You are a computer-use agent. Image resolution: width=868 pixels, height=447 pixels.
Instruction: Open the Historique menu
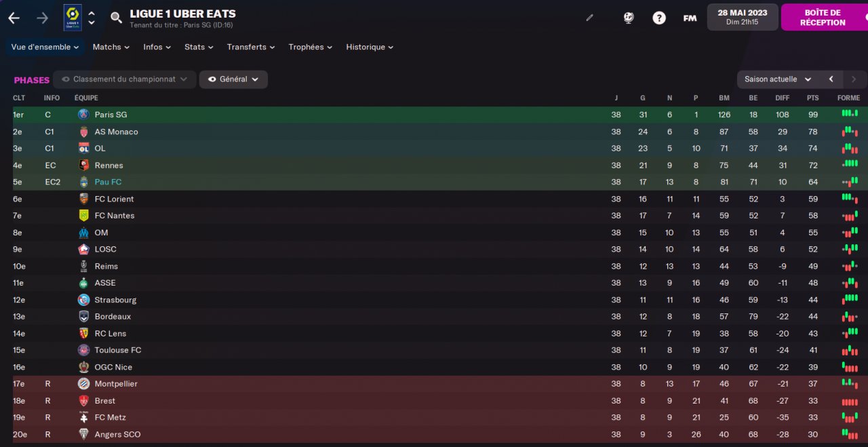coord(370,47)
